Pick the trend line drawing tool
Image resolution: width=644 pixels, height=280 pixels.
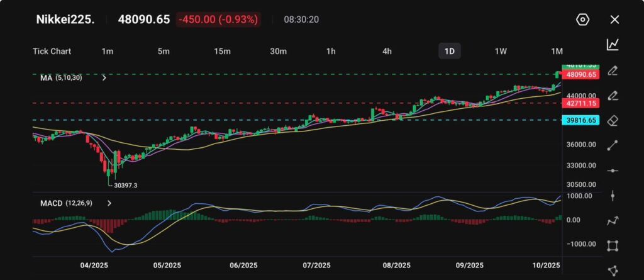613,145
